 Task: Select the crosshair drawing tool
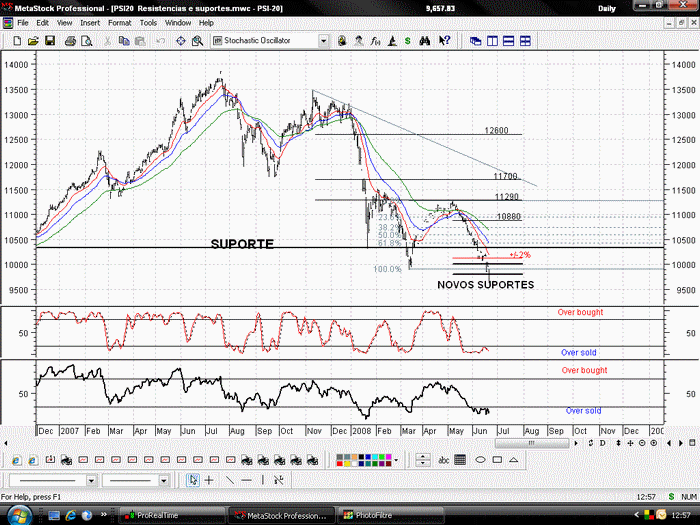[x=209, y=480]
